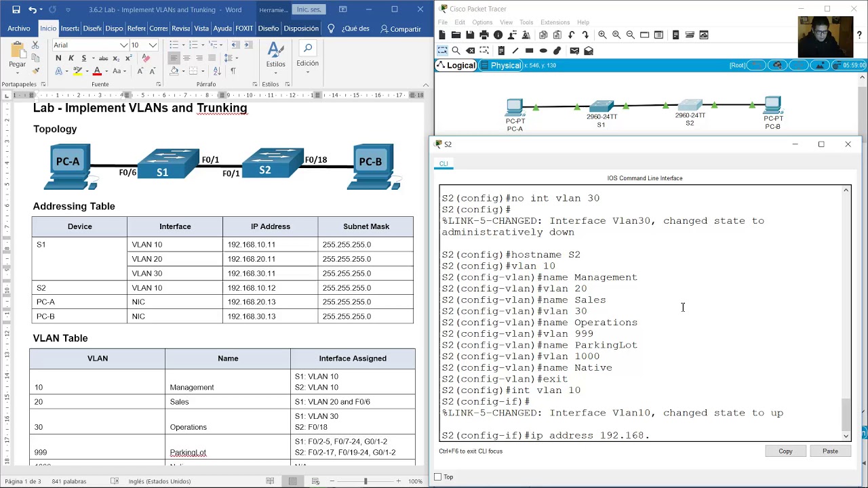Click the PC-B device in Packet Tracer
Screen dimensions: 868x488
pos(772,106)
